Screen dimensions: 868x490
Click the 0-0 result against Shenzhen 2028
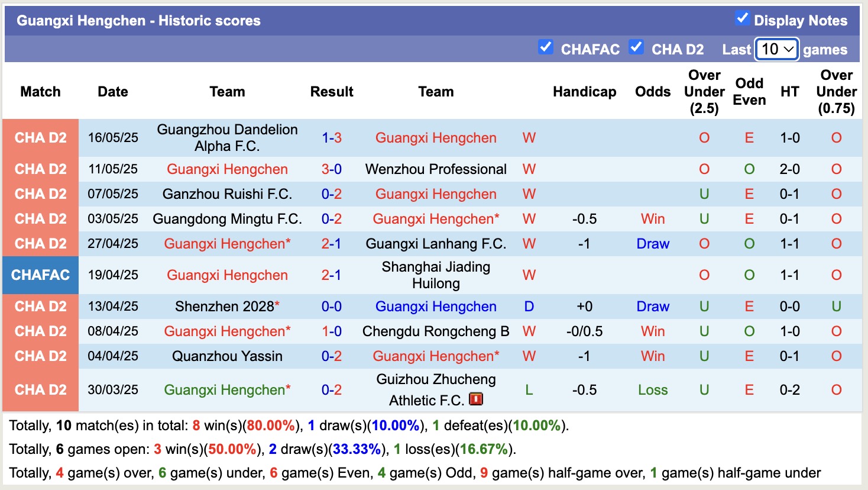click(331, 307)
